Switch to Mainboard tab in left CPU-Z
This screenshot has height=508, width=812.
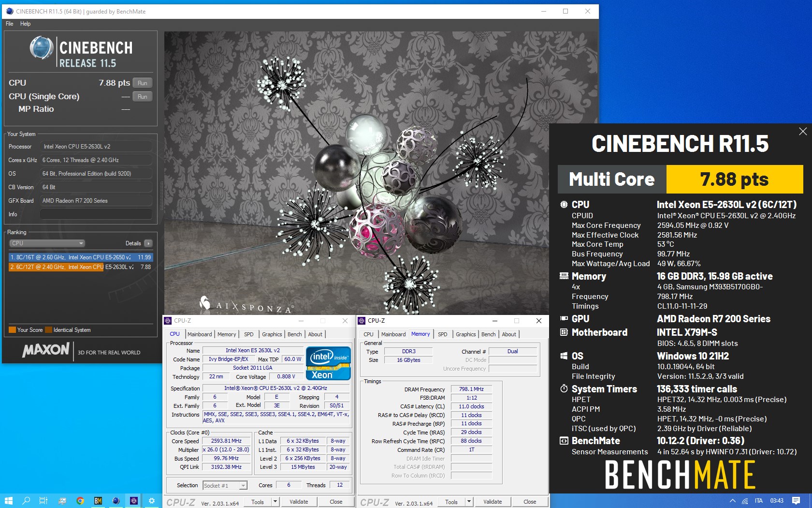[x=200, y=334]
